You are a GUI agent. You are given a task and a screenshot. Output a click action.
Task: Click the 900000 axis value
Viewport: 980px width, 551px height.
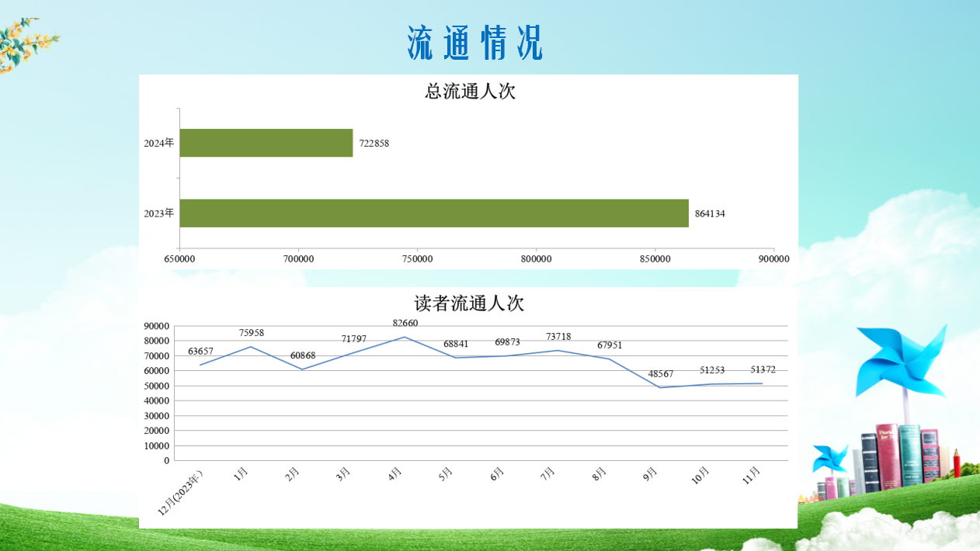click(773, 258)
